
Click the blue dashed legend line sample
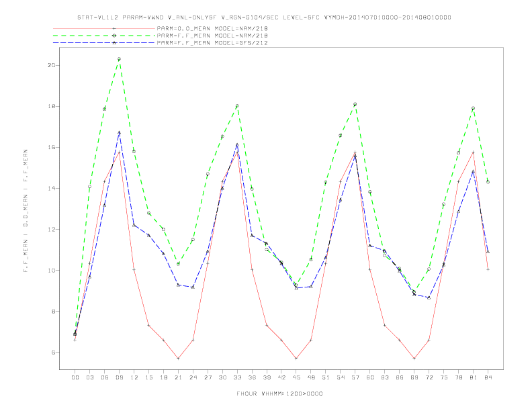[104, 43]
